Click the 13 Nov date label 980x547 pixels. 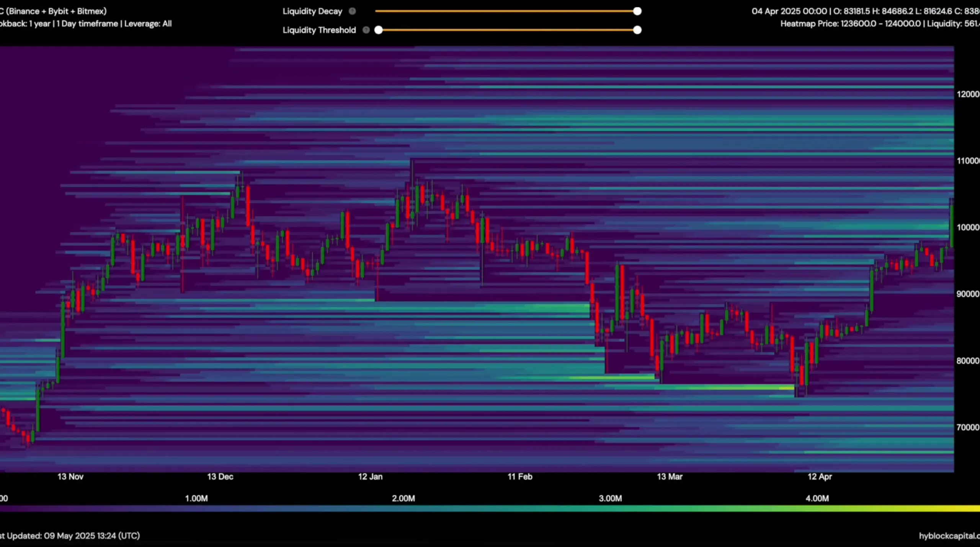(70, 477)
